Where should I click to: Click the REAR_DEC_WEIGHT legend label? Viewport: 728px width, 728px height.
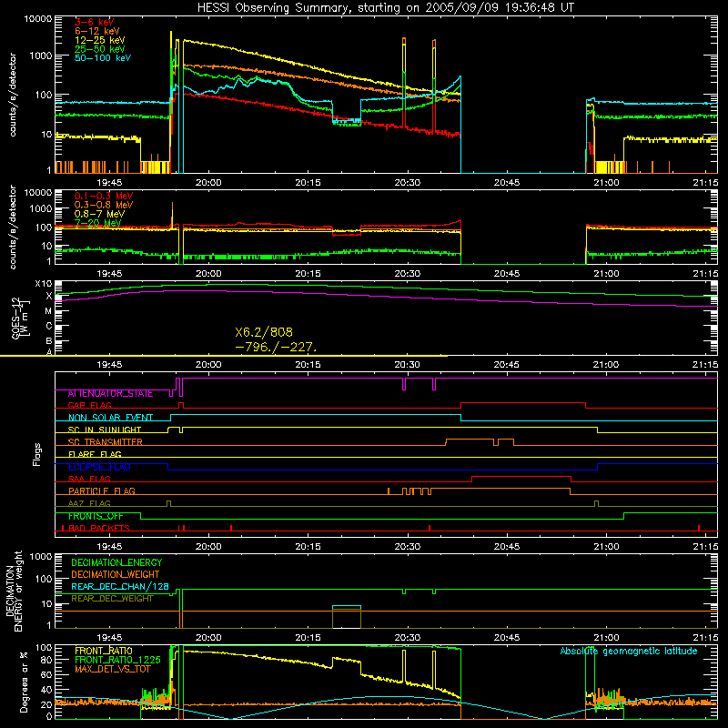pos(112,599)
